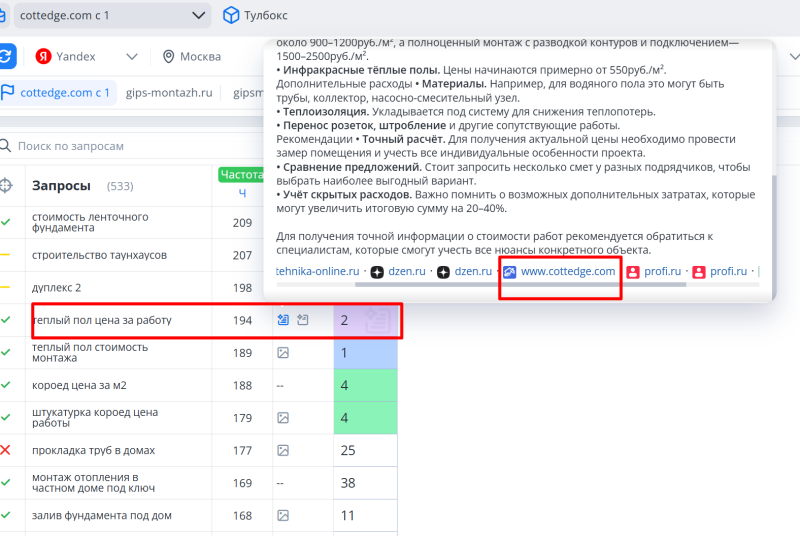Viewport: 800px width, 536px height.
Task: Select query монтаж отопления в частном доме под ключ
Action: (x=93, y=482)
